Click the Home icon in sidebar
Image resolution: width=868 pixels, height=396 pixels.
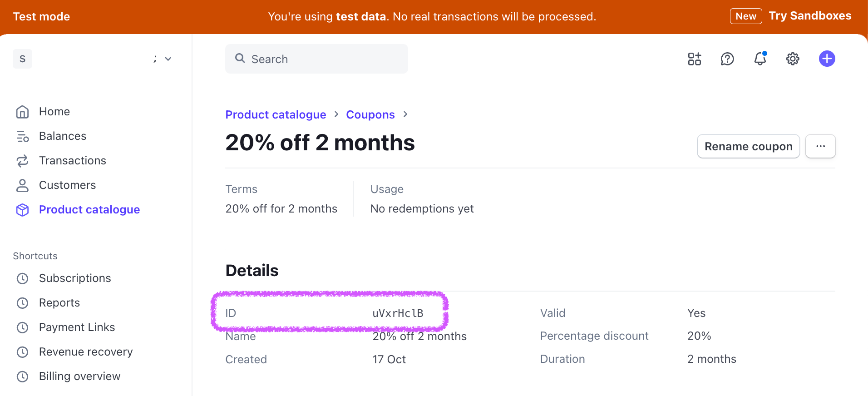[22, 112]
